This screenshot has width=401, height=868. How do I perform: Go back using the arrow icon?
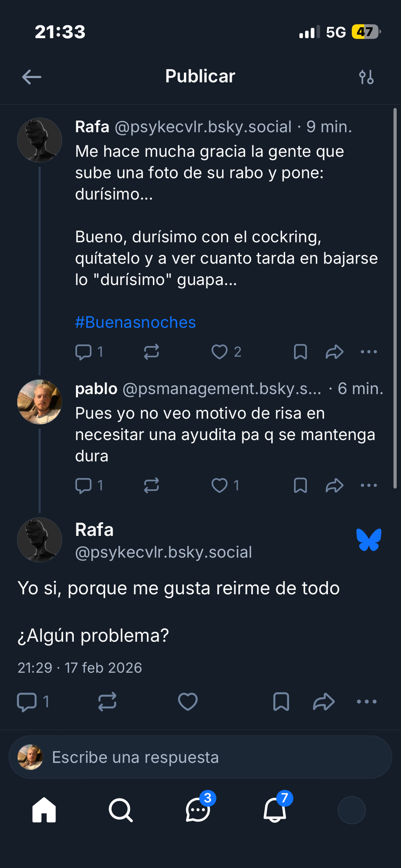pos(32,77)
